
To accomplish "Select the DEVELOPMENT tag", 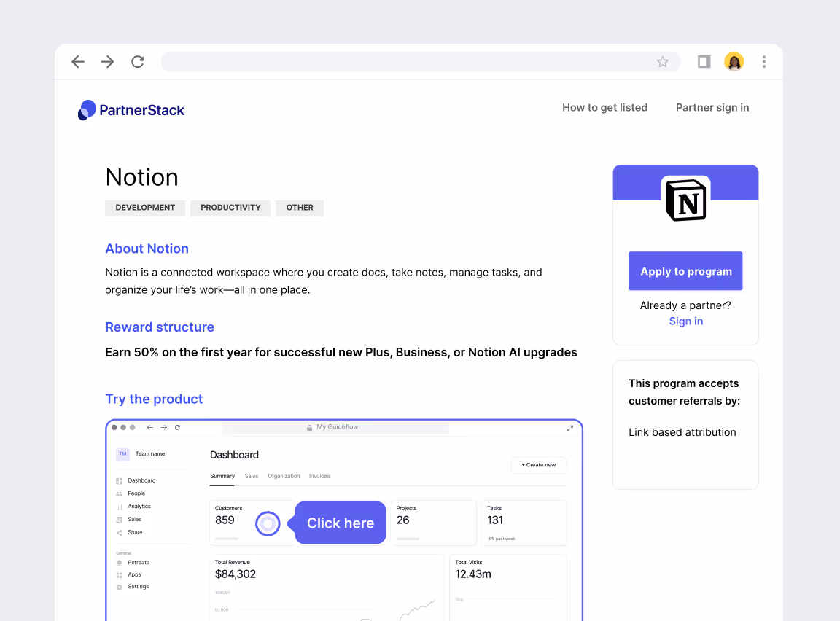I will click(145, 208).
